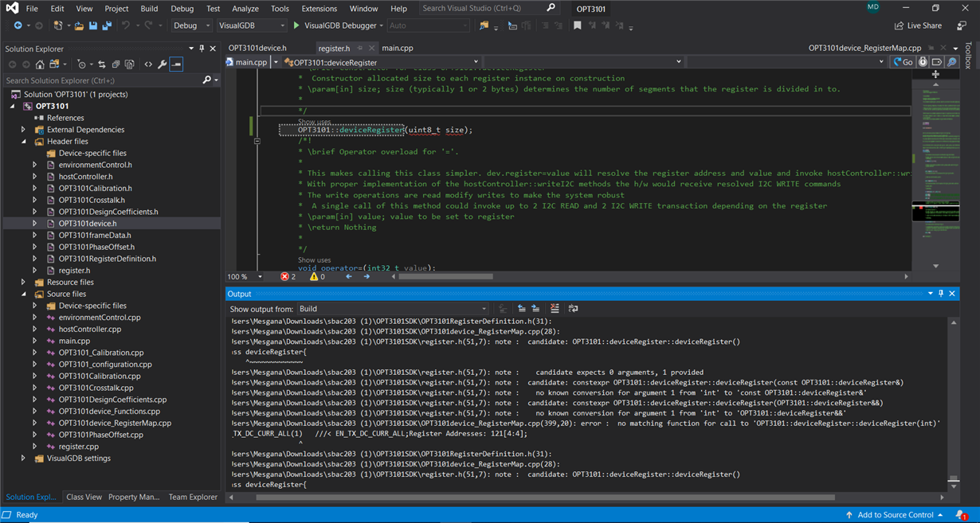Click the Home icon in Solution Explorer
The height and width of the screenshot is (523, 980).
[x=40, y=64]
